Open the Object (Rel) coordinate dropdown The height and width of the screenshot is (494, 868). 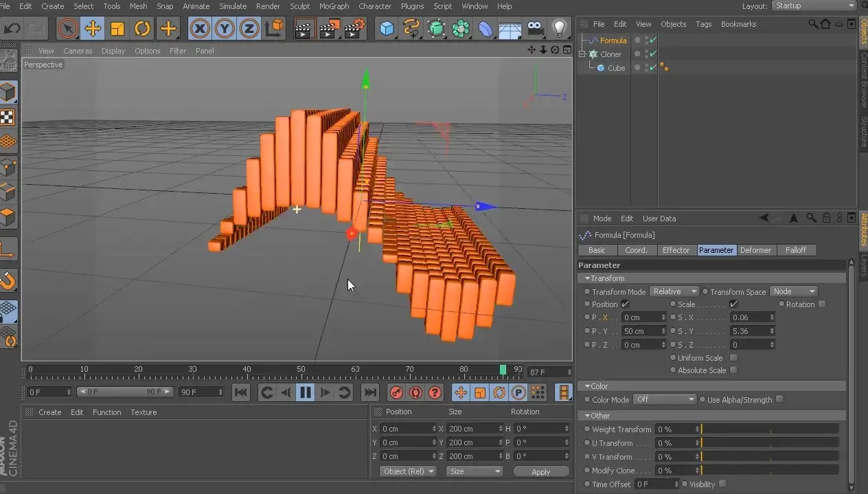pos(408,471)
